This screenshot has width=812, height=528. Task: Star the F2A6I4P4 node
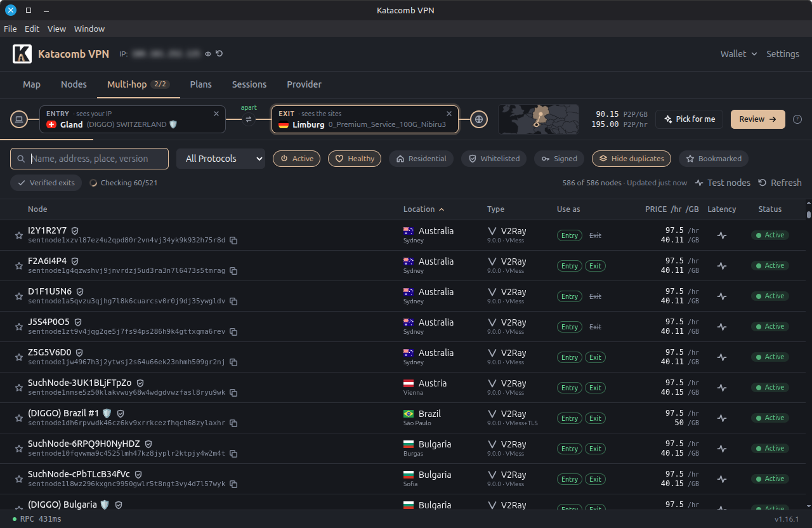click(19, 266)
